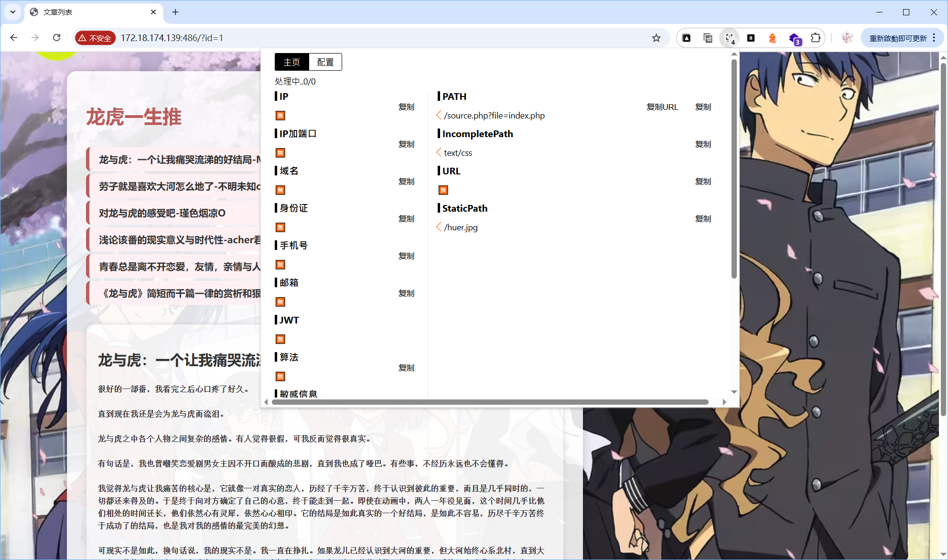Open article 劳子就是喜欢大河怎么地了

[174, 186]
